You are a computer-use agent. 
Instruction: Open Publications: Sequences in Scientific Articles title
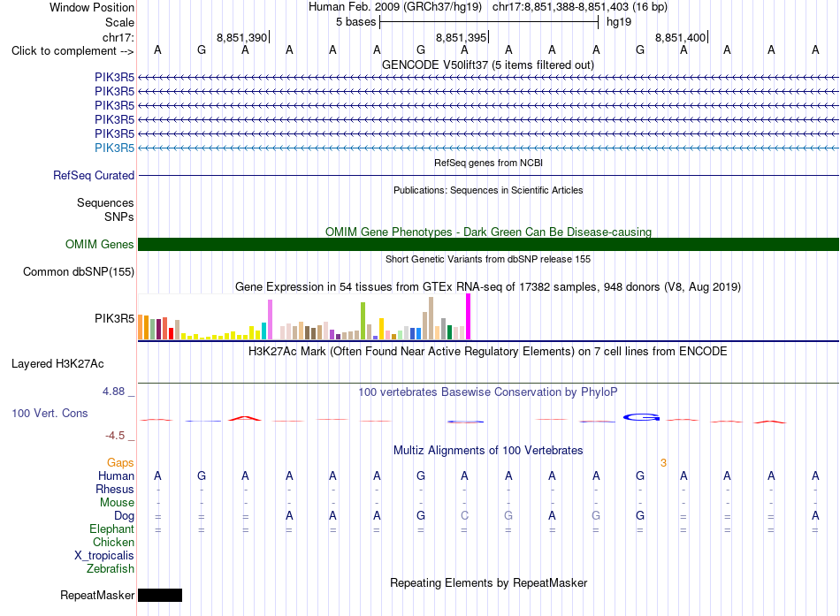point(488,190)
